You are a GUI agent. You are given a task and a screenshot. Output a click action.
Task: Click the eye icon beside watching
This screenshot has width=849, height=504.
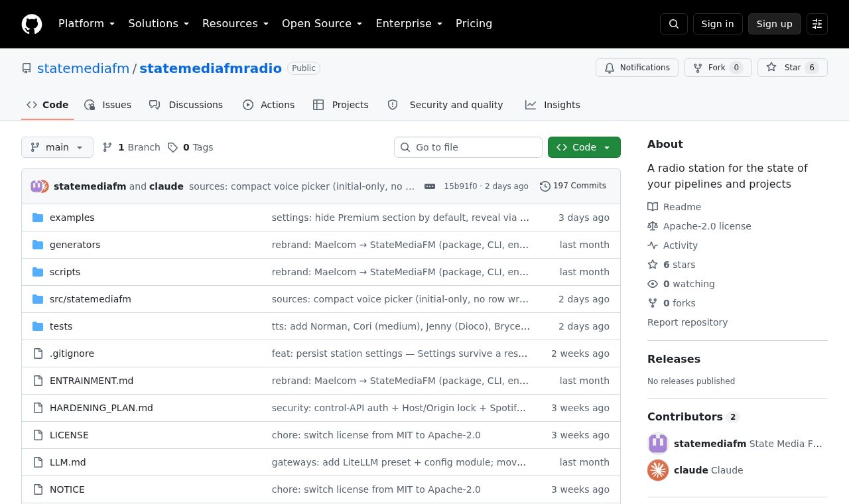click(x=653, y=284)
